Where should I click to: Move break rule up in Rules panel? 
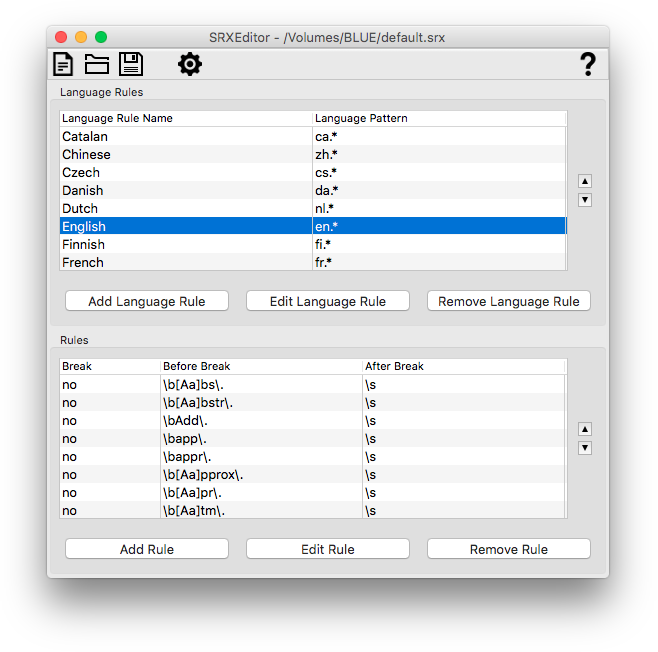pos(585,429)
